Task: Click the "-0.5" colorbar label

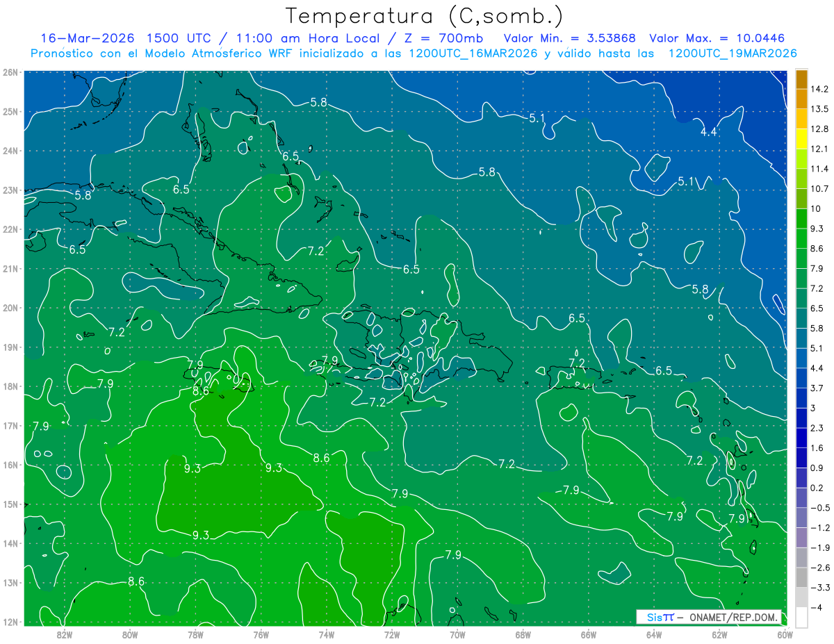Action: pyautogui.click(x=819, y=508)
